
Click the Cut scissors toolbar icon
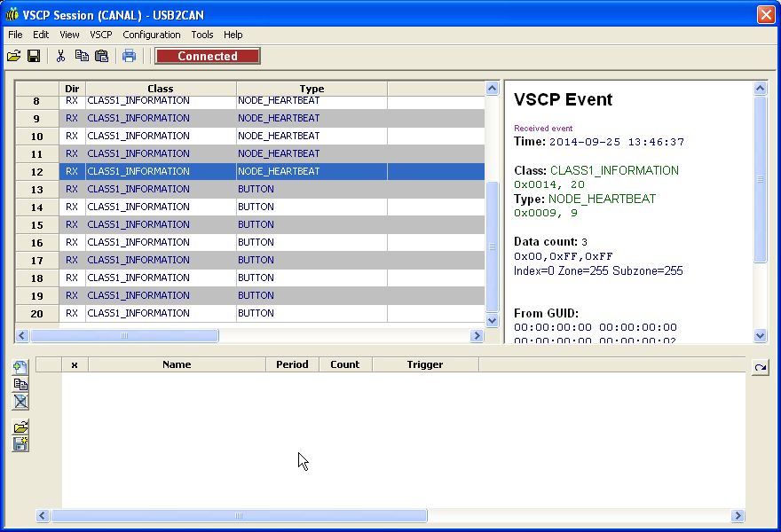tap(60, 56)
